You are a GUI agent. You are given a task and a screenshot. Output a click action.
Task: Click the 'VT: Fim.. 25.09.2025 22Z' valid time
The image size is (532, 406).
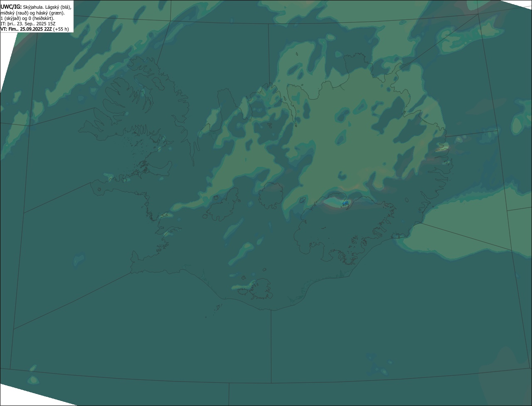[26, 29]
